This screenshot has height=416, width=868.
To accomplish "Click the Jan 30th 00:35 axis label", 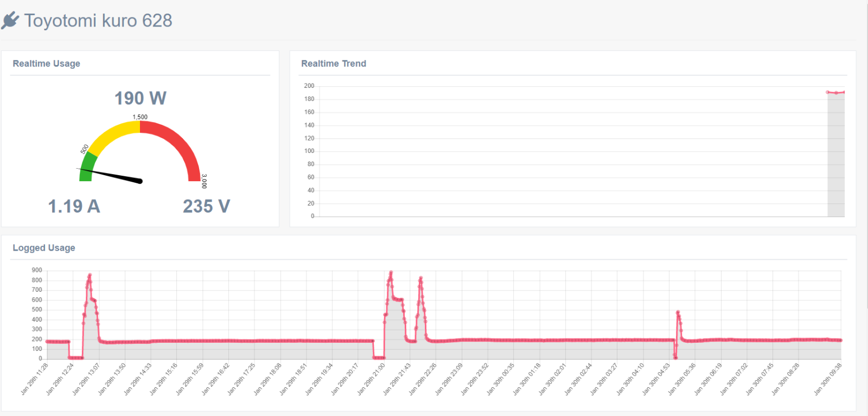I will [501, 379].
